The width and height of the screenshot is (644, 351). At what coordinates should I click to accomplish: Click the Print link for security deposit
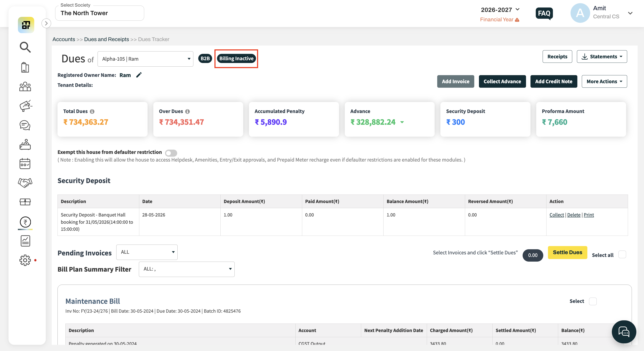(589, 215)
